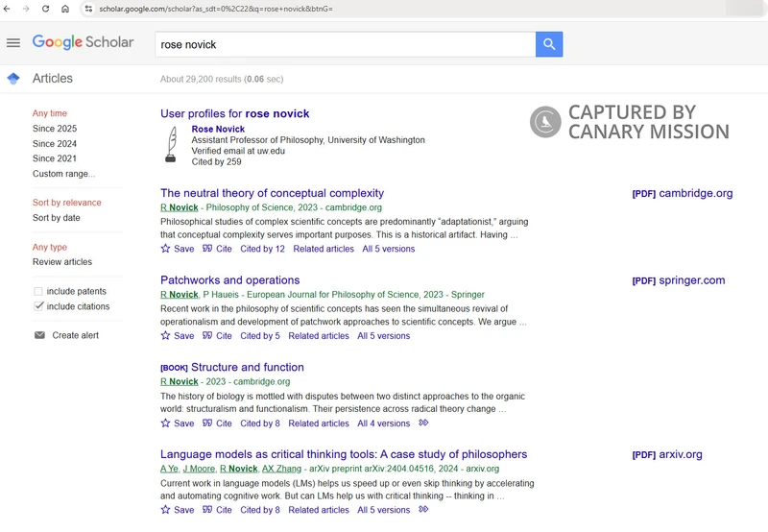Open the Custom range... option
The image size is (768, 532).
click(63, 174)
